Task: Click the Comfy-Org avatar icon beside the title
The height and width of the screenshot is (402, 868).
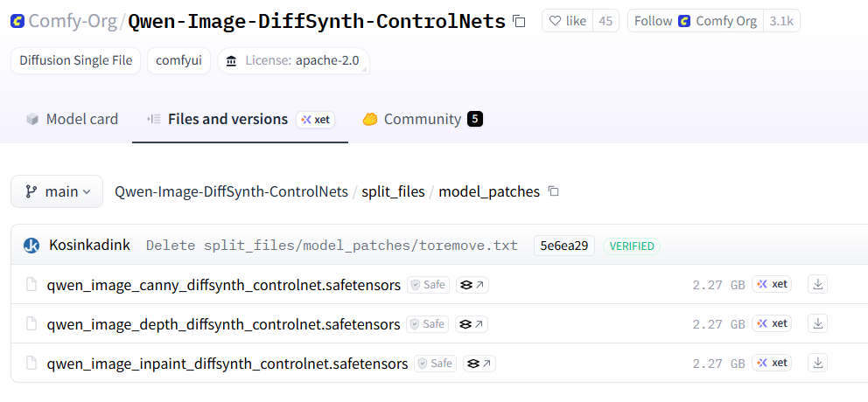Action: coord(17,22)
